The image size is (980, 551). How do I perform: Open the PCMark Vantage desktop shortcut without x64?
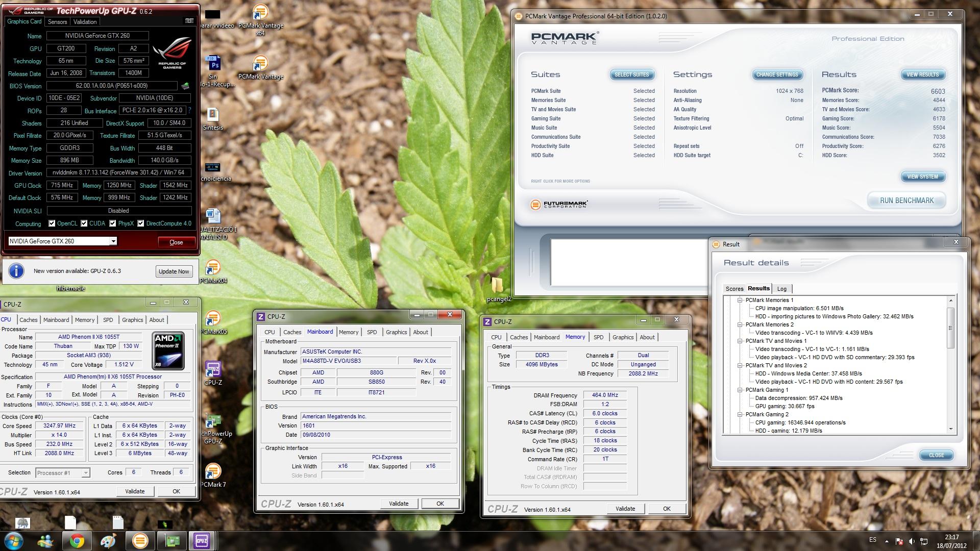pos(260,67)
